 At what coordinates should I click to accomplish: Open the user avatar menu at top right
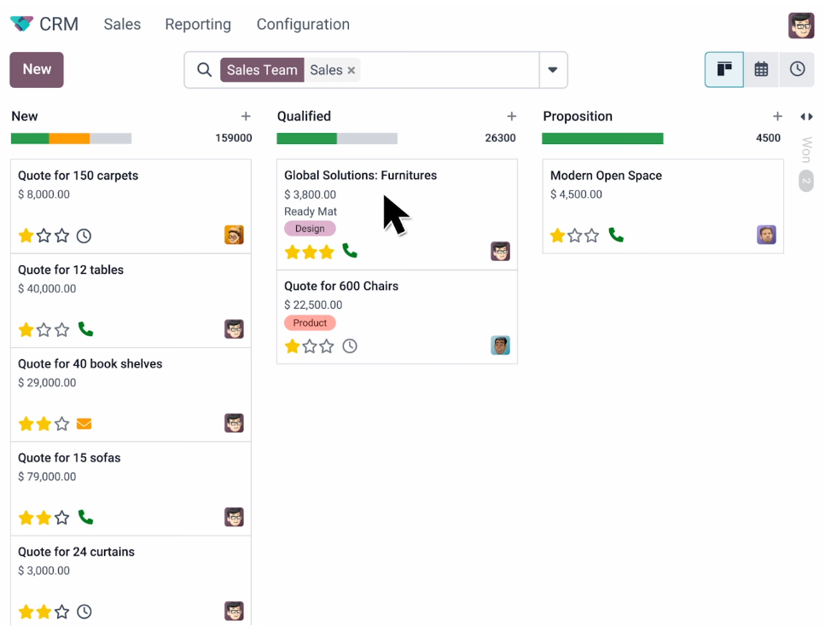[x=800, y=26]
